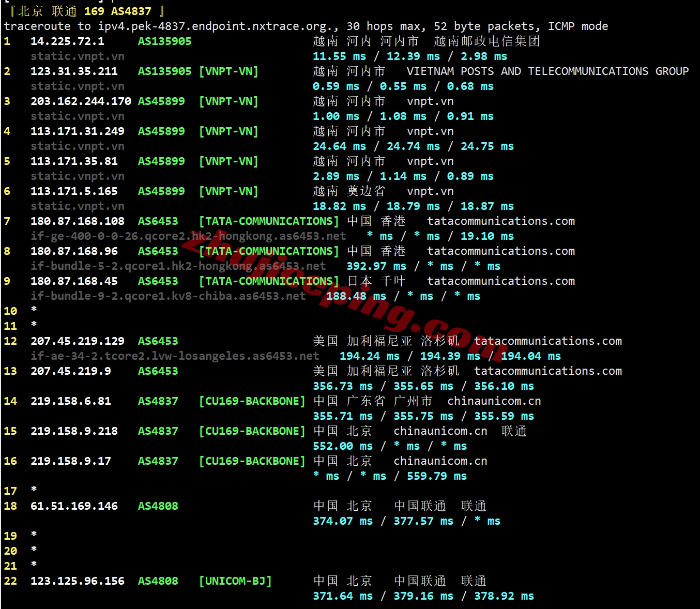The height and width of the screenshot is (609, 700).
Task: Select latency 19.10 ms on hop 7
Action: (487, 236)
